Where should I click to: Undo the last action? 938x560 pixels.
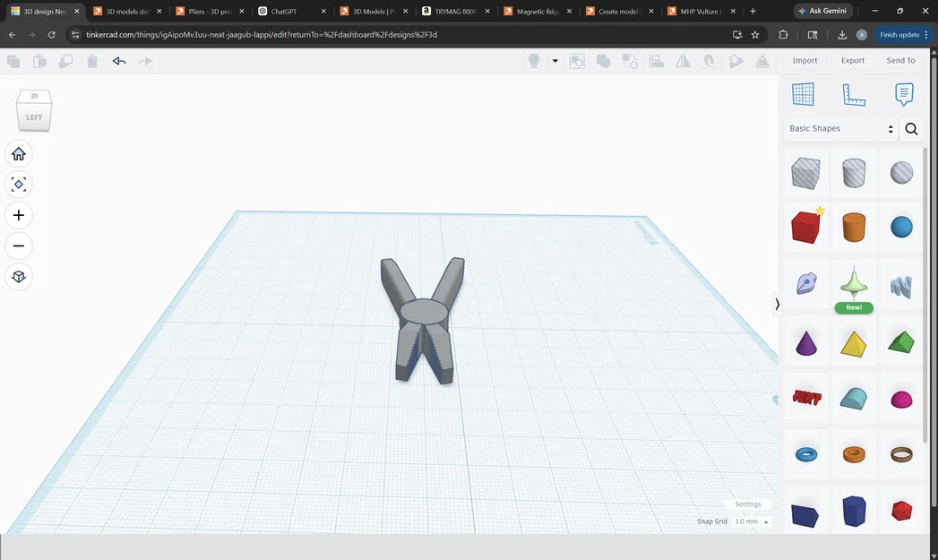119,60
